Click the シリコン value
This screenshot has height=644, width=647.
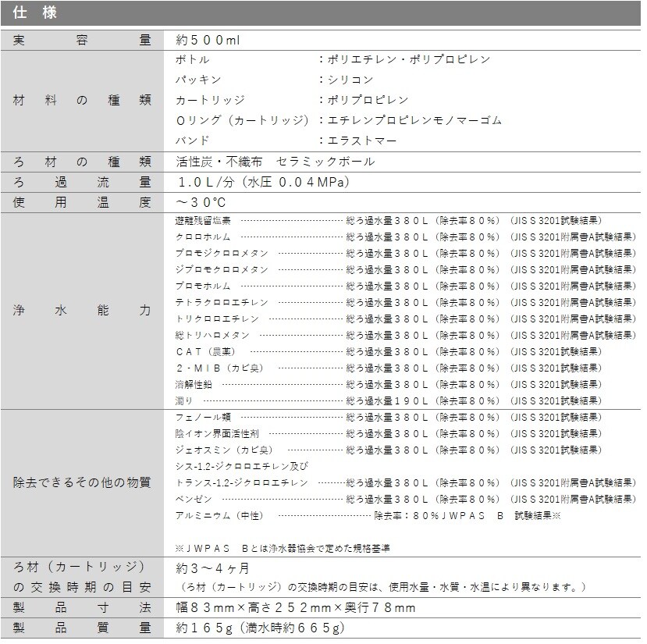click(x=350, y=80)
